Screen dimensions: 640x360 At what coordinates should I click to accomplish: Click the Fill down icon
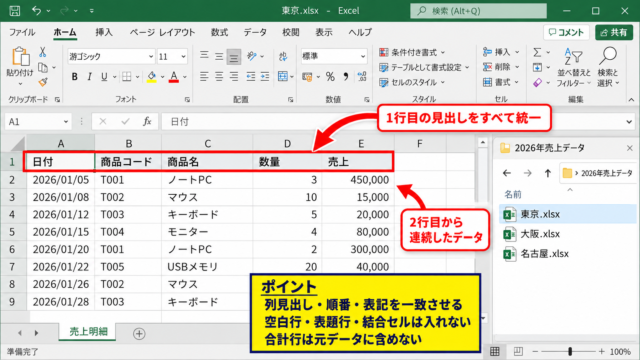pyautogui.click(x=537, y=67)
